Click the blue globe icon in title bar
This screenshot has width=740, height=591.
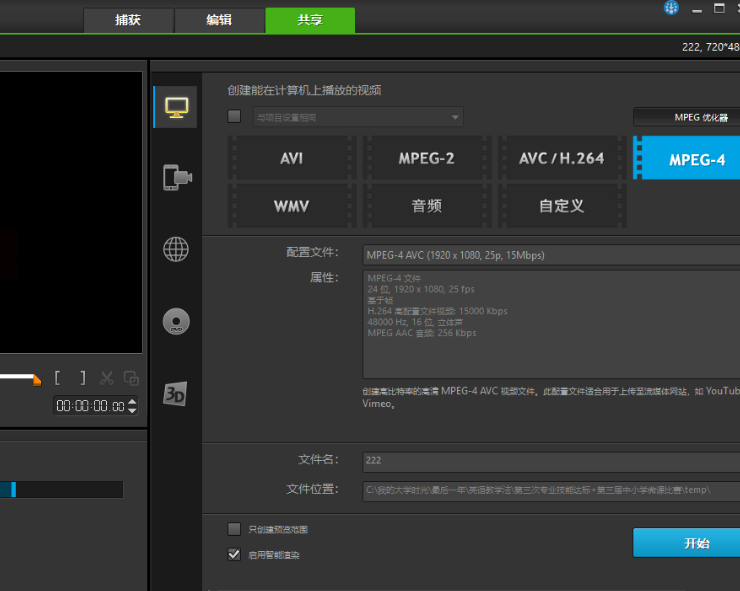point(672,8)
